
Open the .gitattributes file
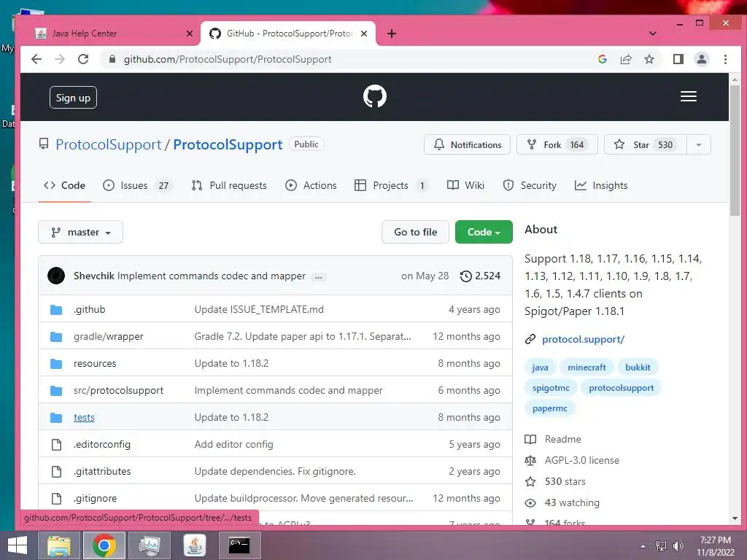click(102, 472)
